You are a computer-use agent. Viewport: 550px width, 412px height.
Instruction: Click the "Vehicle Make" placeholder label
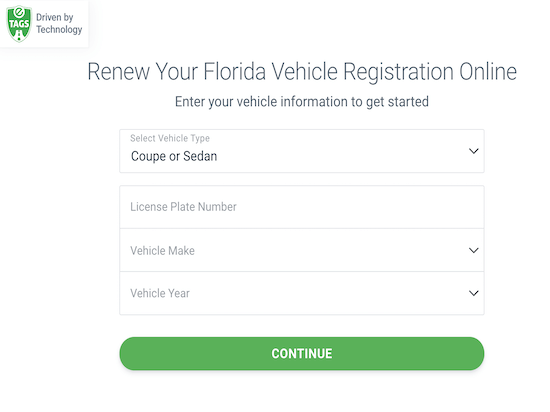[162, 250]
